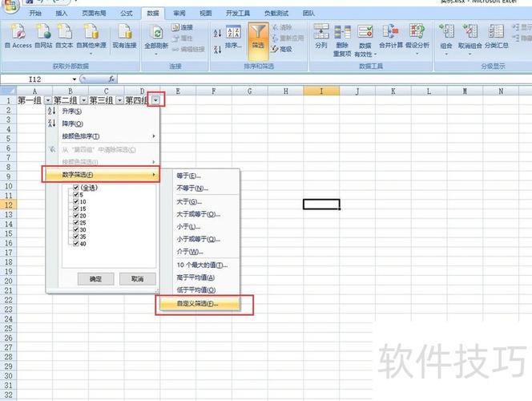Image resolution: width=532 pixels, height=401 pixels.
Task: Open filter dropdown for 第二组 column
Action: 83,100
